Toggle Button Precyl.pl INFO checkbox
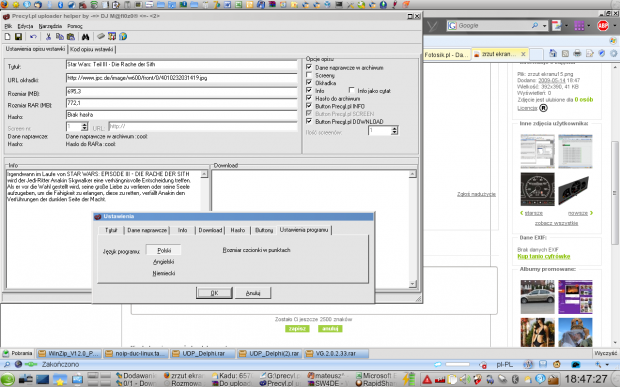This screenshot has height=387, width=620. click(x=309, y=106)
